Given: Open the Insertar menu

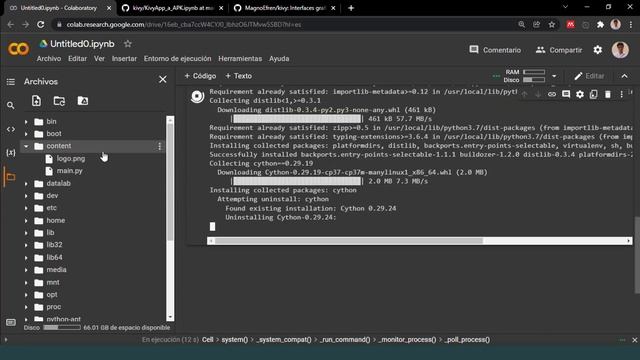Looking at the screenshot, I should pos(124,59).
